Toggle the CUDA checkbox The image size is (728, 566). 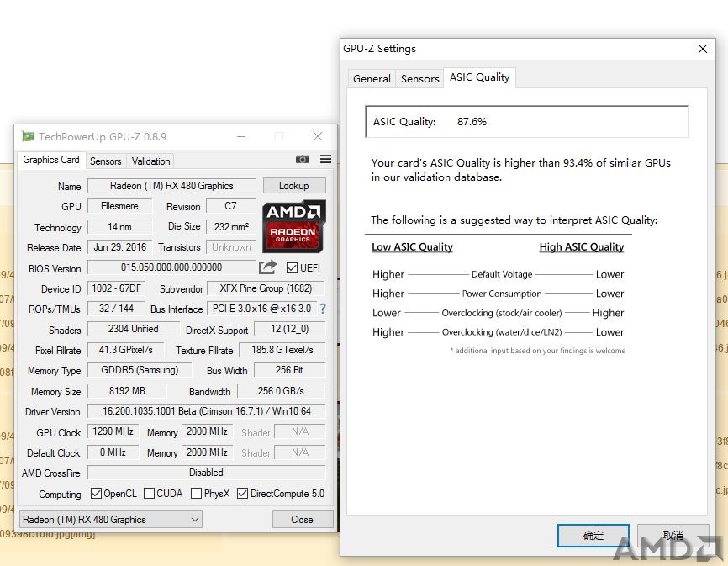tap(149, 493)
